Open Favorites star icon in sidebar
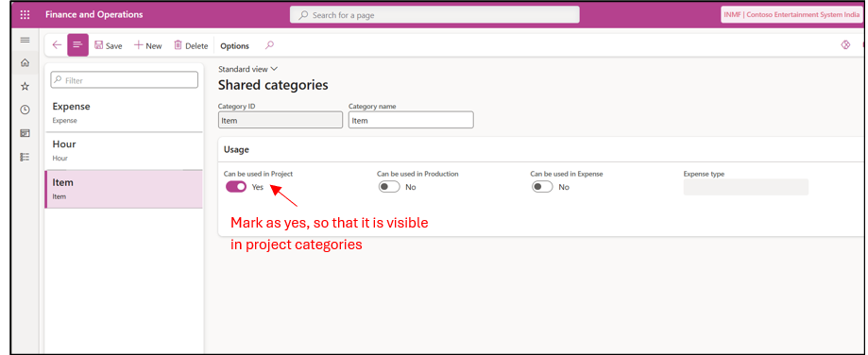Image resolution: width=868 pixels, height=355 pixels. 25,86
